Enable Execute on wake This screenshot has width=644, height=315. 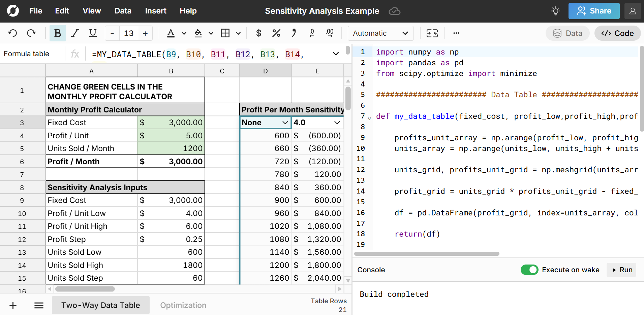[x=529, y=270]
